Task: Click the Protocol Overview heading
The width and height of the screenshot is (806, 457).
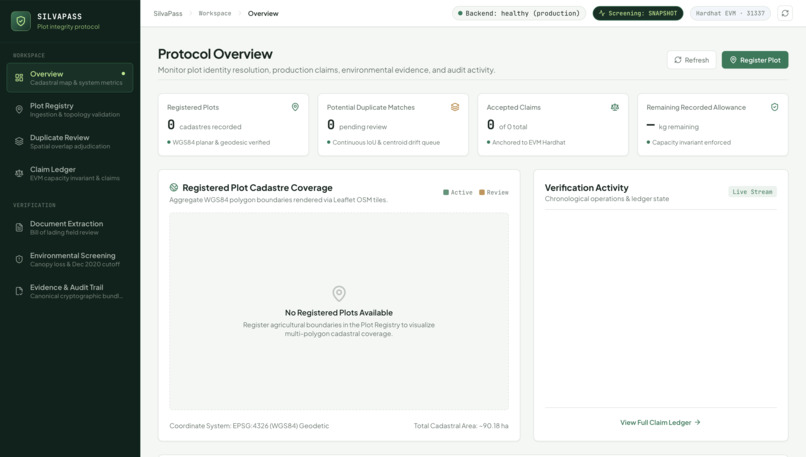Action: 215,54
